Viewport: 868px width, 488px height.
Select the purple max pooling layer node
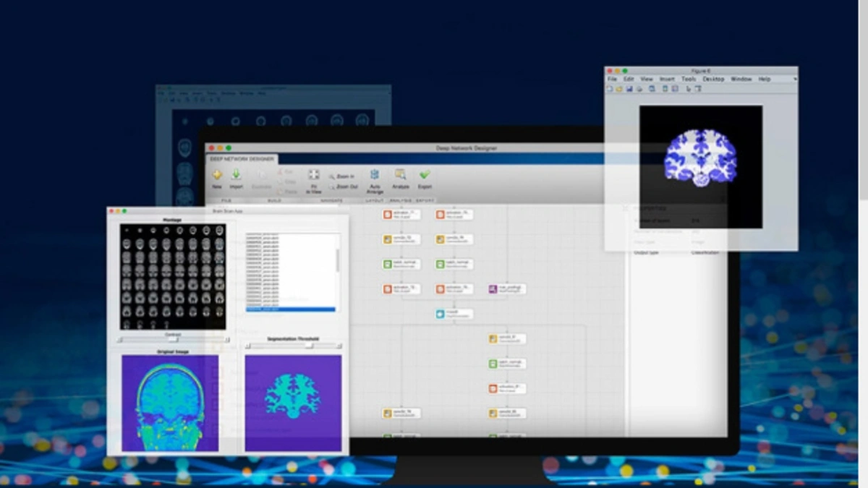507,289
